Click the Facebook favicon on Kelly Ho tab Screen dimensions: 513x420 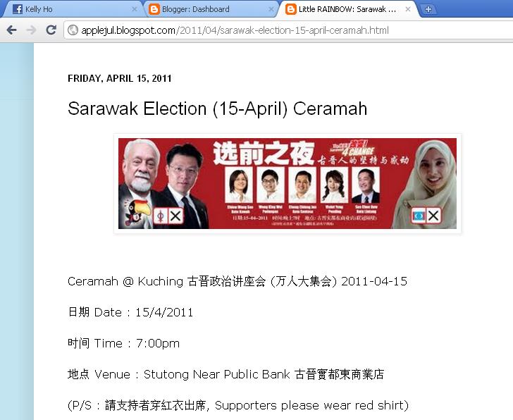18,9
